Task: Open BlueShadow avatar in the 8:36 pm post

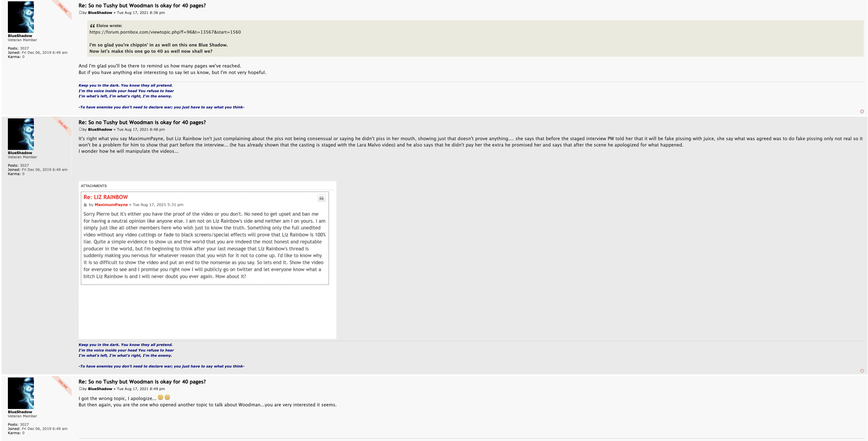Action: (x=21, y=17)
